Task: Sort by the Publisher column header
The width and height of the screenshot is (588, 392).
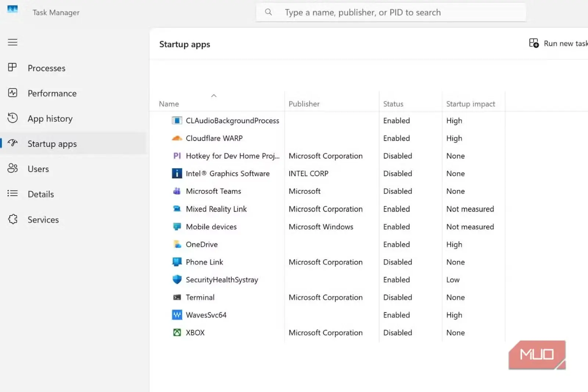Action: (x=304, y=104)
